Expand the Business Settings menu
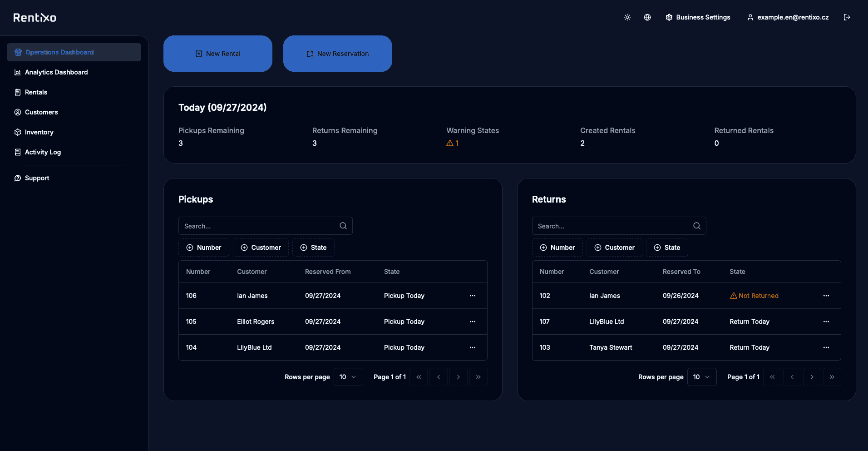This screenshot has width=868, height=451. click(x=698, y=17)
